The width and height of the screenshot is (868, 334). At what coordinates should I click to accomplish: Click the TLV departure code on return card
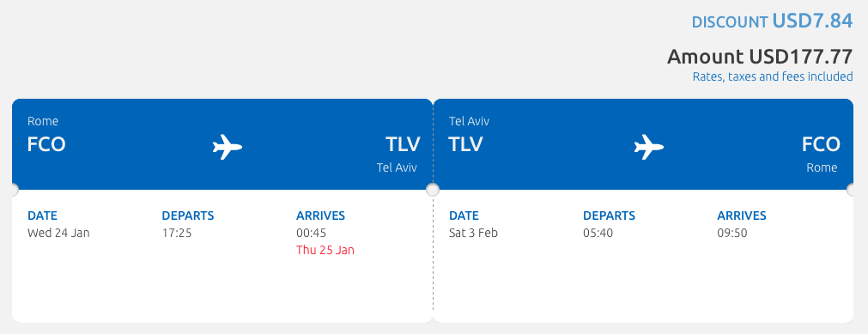[x=465, y=144]
